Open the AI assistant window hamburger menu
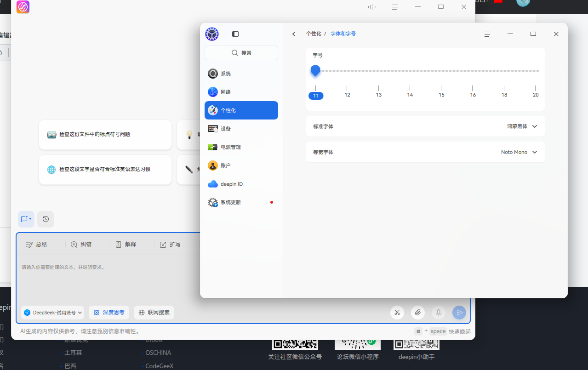The width and height of the screenshot is (588, 370). (x=395, y=7)
